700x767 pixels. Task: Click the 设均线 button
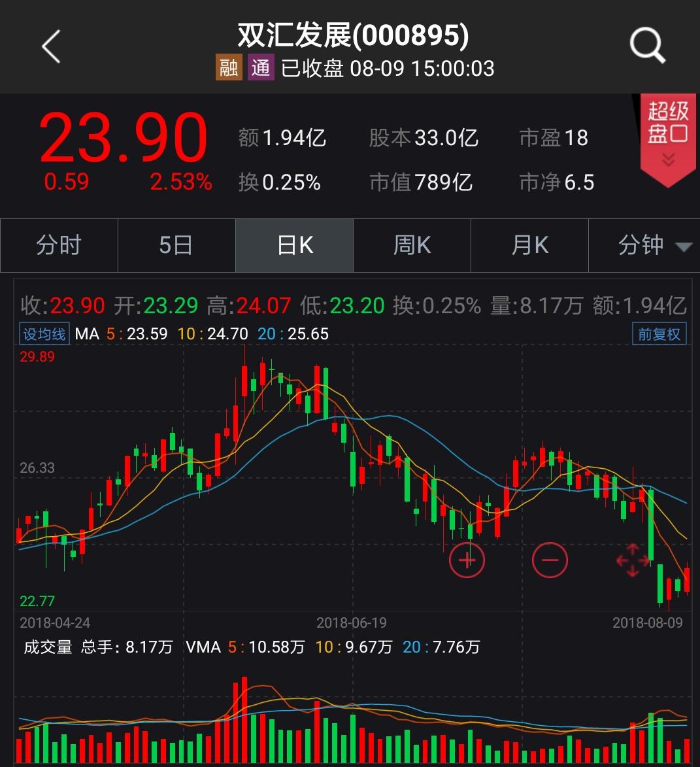click(x=44, y=334)
